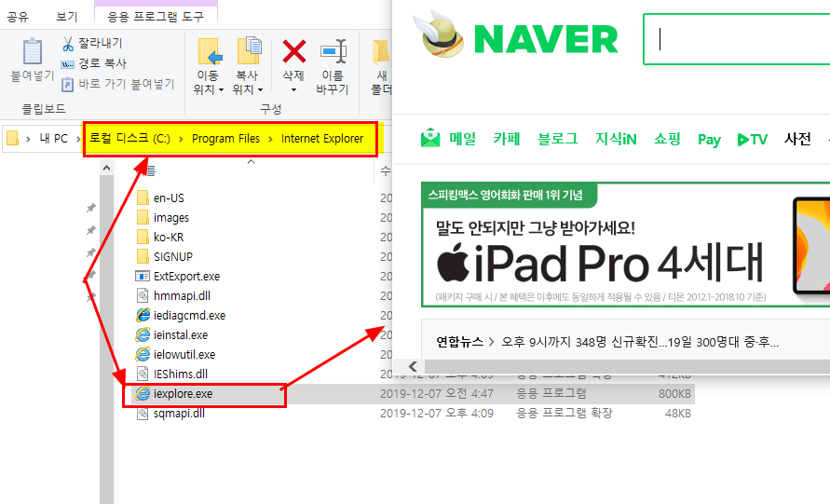Open Naver 메일 link
The height and width of the screenshot is (504, 830).
point(463,139)
